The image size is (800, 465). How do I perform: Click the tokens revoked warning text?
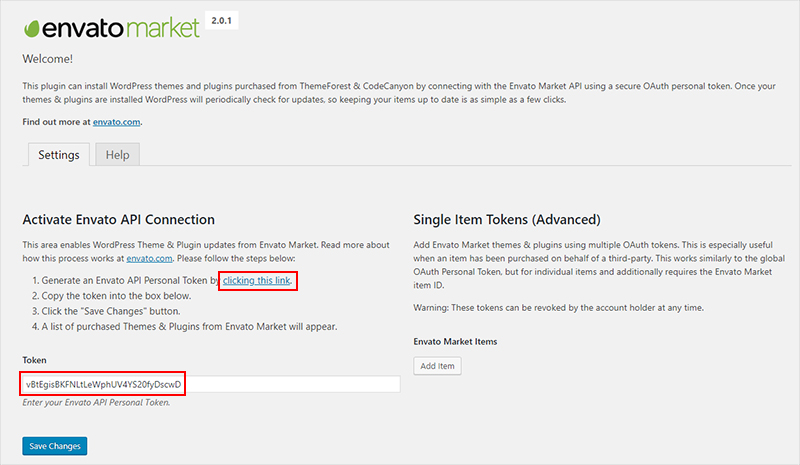click(x=559, y=308)
